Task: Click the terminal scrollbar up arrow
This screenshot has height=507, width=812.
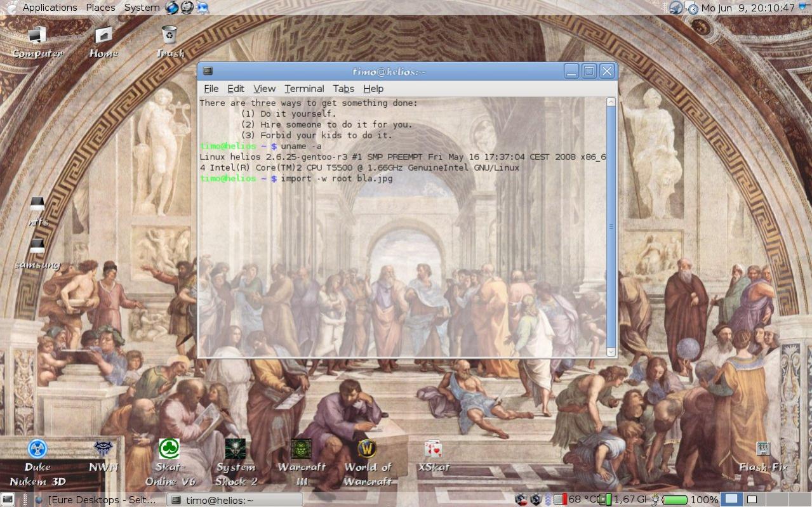Action: pos(611,102)
